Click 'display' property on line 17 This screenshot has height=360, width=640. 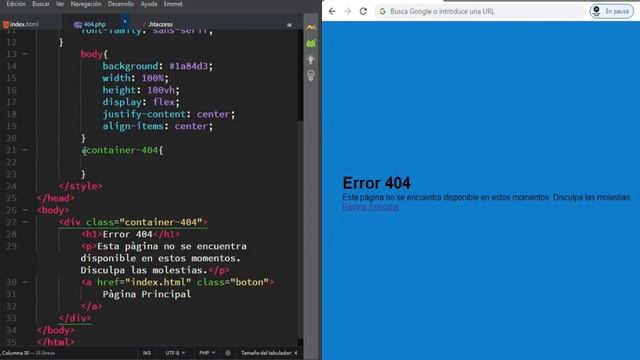point(122,102)
